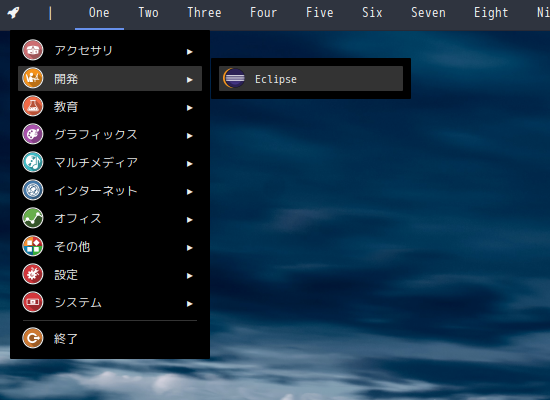Expand the アクセサリ submenu arrow
The height and width of the screenshot is (400, 550).
tap(189, 52)
